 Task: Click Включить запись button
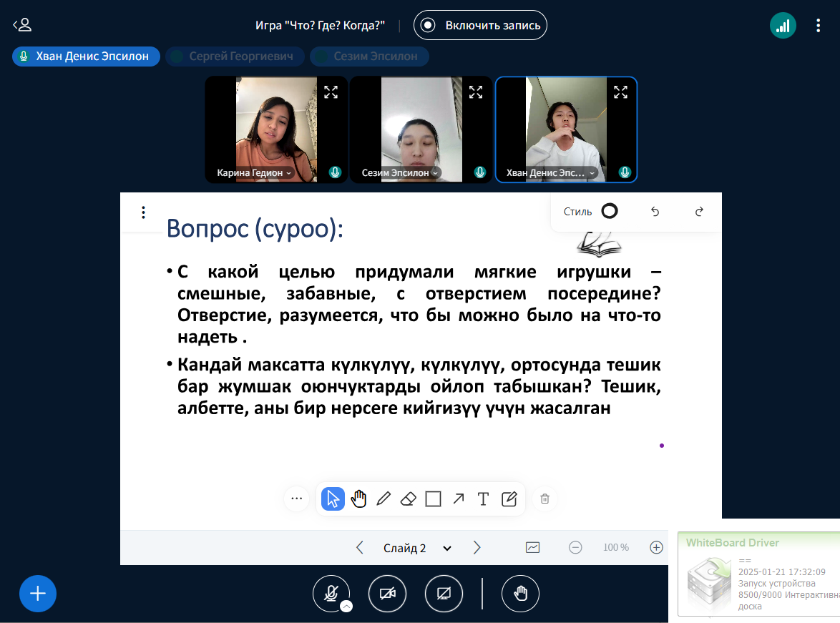[x=480, y=25]
